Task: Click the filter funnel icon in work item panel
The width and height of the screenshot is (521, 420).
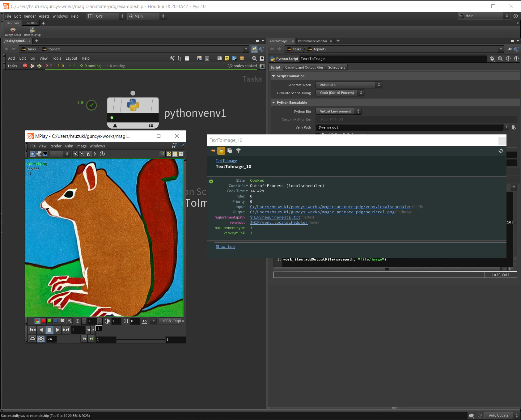Action: pos(238,151)
